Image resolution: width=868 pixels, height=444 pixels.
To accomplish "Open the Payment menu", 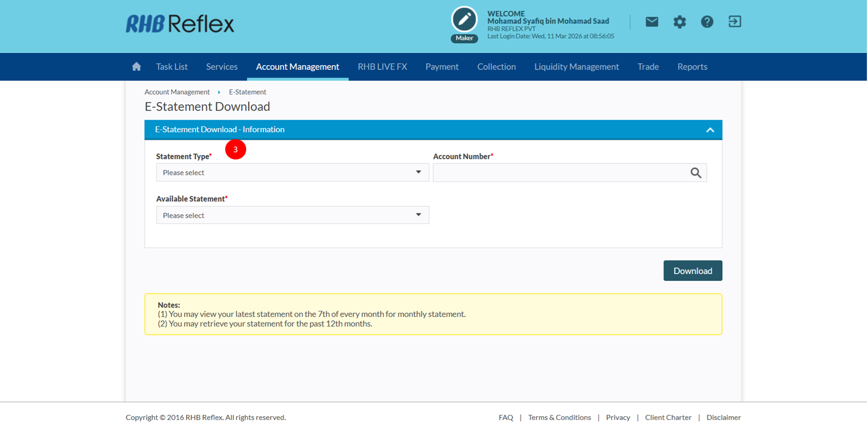I will tap(442, 67).
